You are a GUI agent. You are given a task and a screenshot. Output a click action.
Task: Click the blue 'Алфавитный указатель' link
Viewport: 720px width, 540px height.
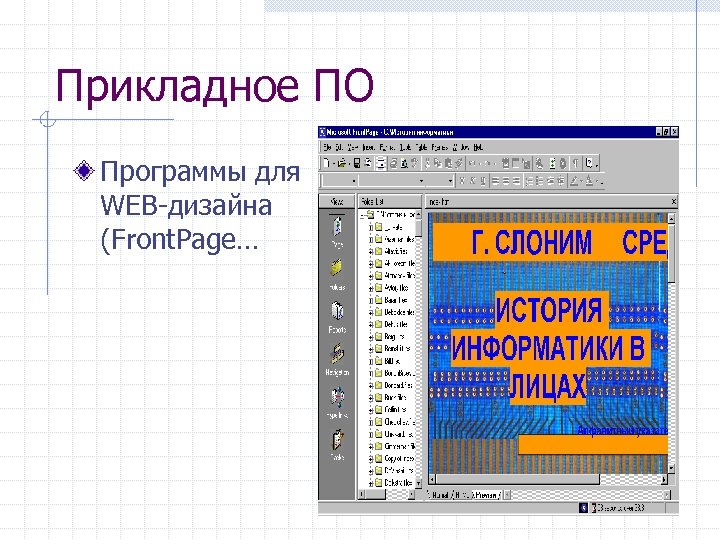click(x=622, y=430)
